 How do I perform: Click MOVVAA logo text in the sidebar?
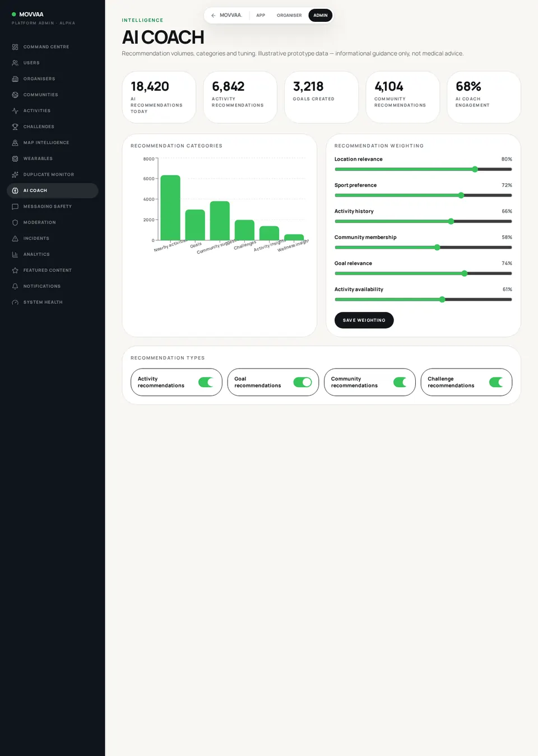pyautogui.click(x=31, y=15)
